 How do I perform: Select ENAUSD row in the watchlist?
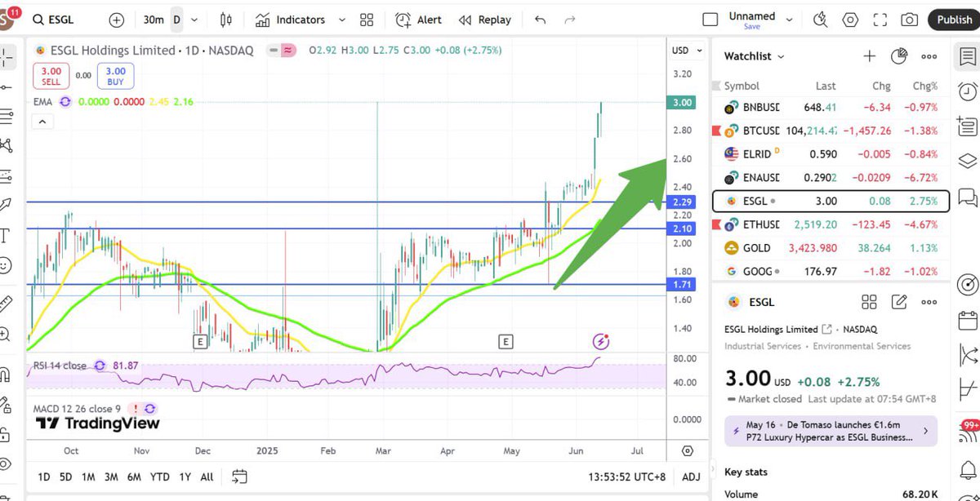(831, 177)
